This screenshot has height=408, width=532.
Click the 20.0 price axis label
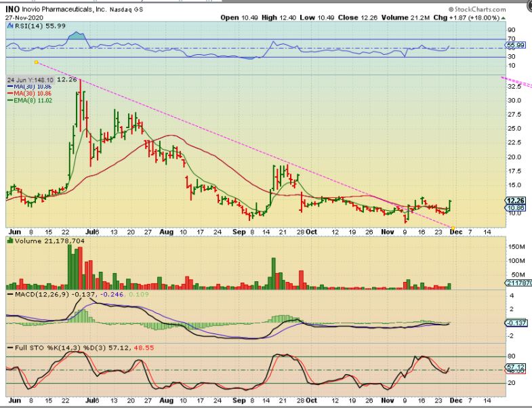tap(514, 157)
